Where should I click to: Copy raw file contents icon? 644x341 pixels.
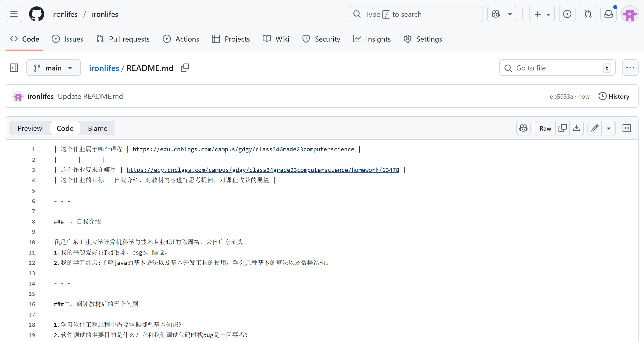point(563,128)
